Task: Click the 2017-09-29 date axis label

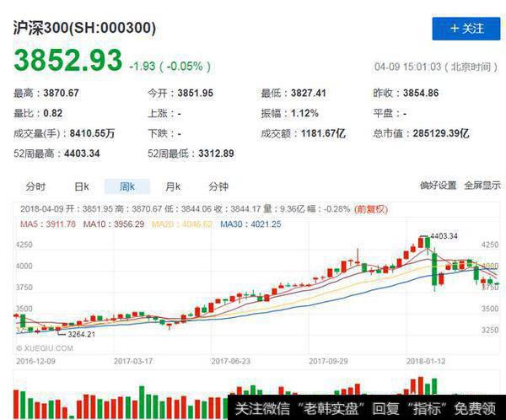Action: (328, 361)
